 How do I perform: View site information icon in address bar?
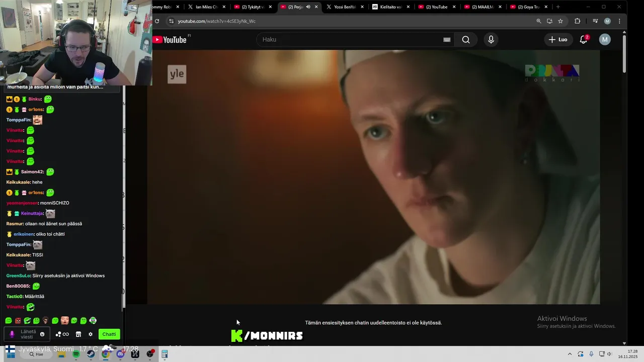[171, 21]
